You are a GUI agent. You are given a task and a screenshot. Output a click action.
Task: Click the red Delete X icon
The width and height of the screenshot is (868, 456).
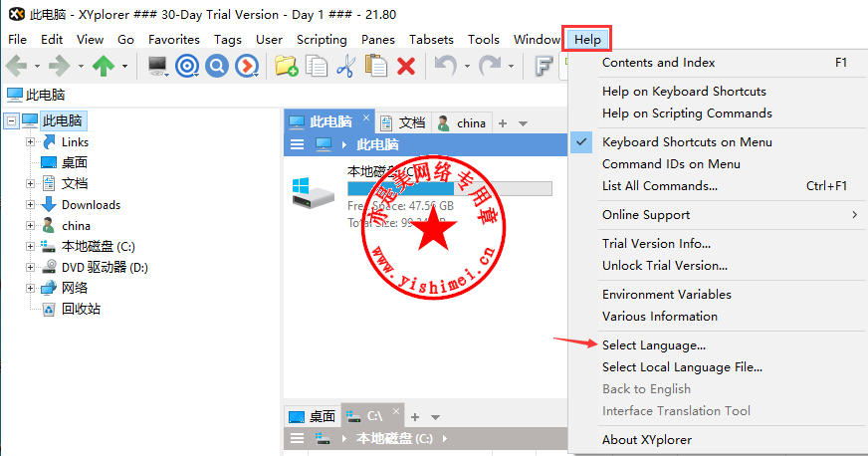[x=406, y=66]
